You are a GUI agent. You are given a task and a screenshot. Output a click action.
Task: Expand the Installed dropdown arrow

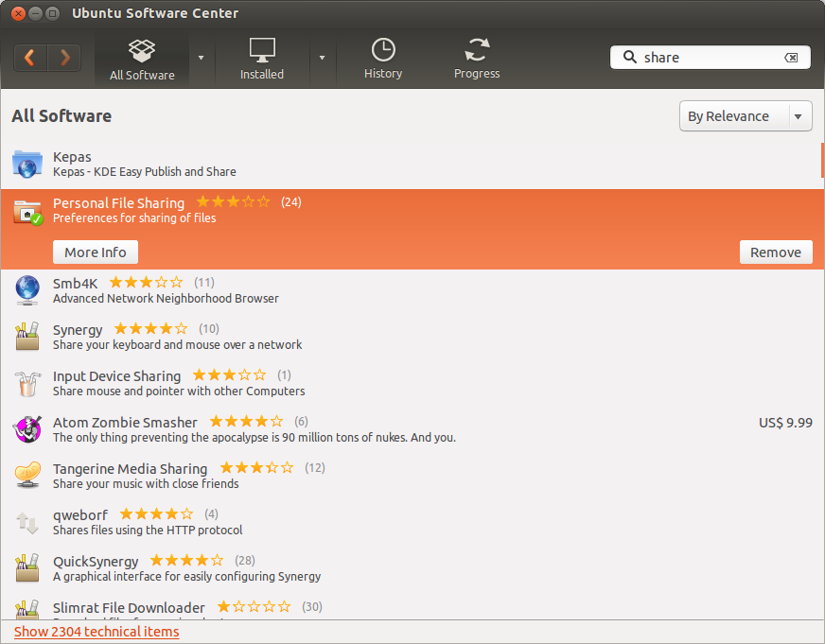[322, 58]
